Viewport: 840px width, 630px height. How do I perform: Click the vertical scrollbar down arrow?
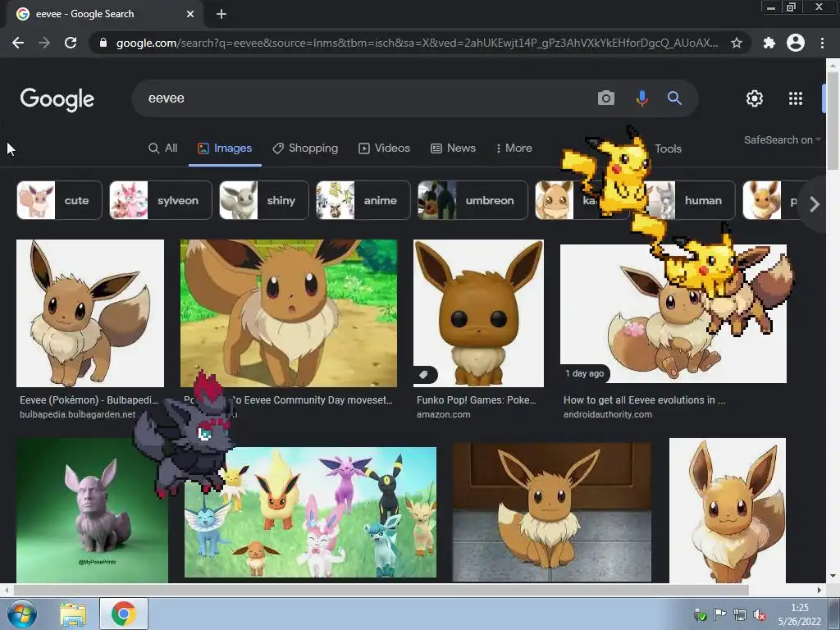833,577
